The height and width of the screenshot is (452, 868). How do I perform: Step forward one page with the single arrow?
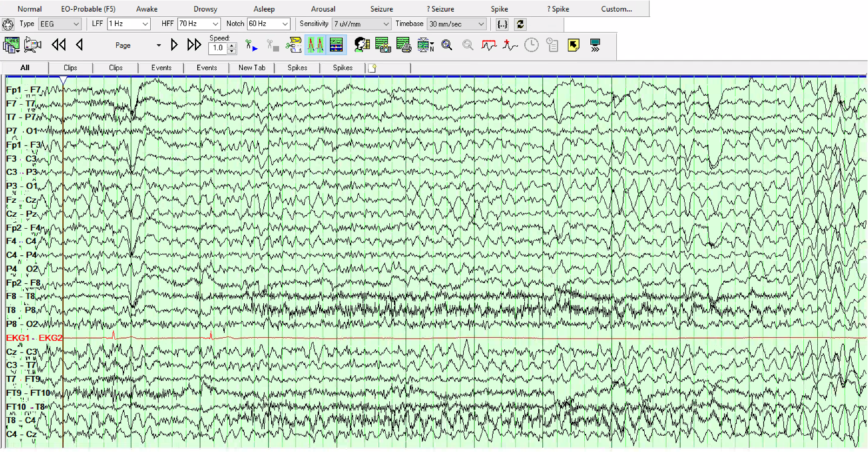click(x=174, y=45)
